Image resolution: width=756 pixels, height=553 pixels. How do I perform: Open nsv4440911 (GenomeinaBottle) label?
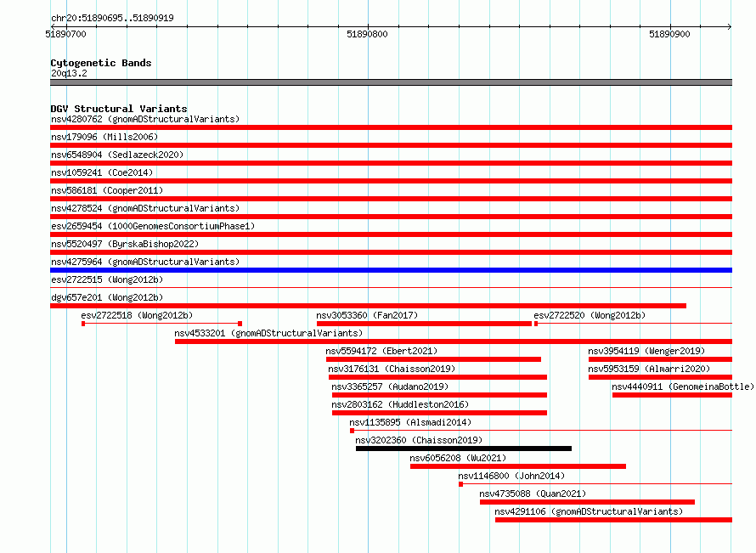click(x=683, y=387)
